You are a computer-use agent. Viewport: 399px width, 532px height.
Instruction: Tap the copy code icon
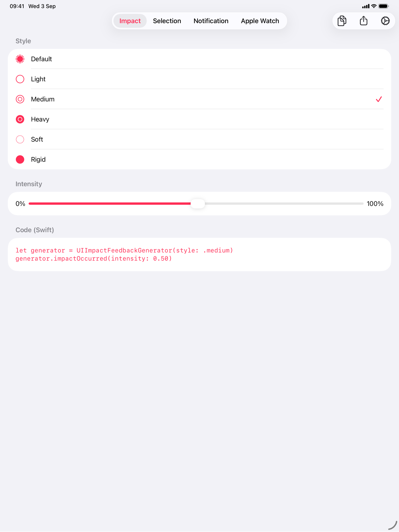pos(342,21)
